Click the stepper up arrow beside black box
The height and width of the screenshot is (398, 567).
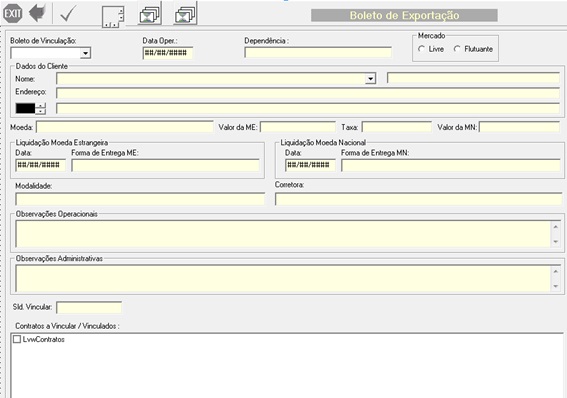[x=41, y=105]
